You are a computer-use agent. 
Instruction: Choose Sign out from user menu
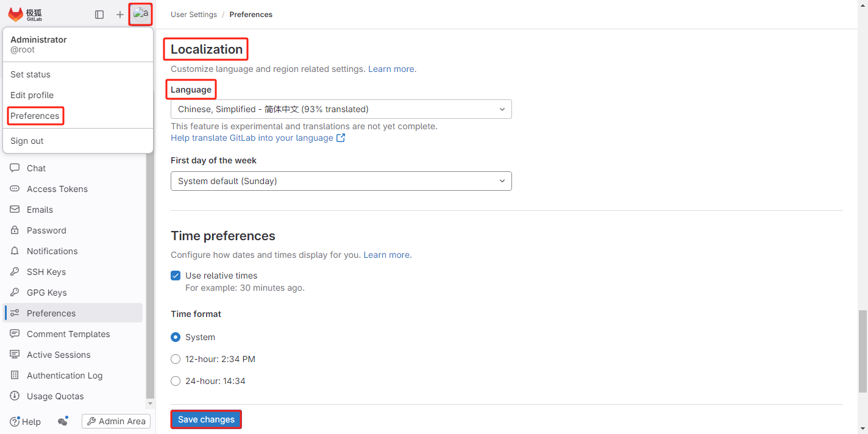coord(27,141)
